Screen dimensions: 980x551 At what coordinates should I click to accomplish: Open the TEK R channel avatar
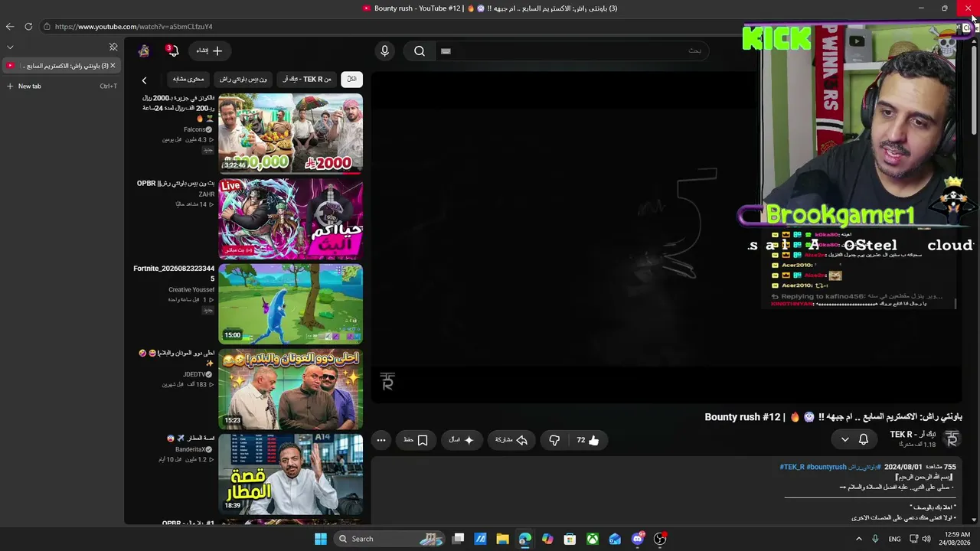tap(952, 439)
